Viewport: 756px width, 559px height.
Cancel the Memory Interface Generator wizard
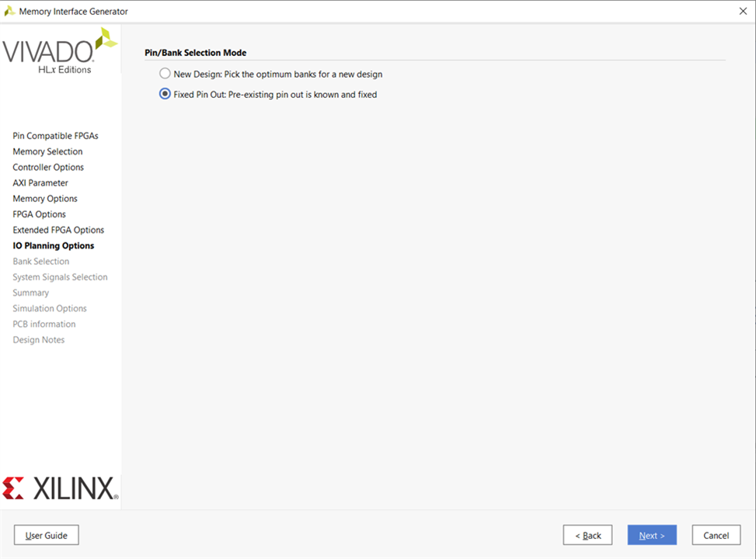[716, 535]
